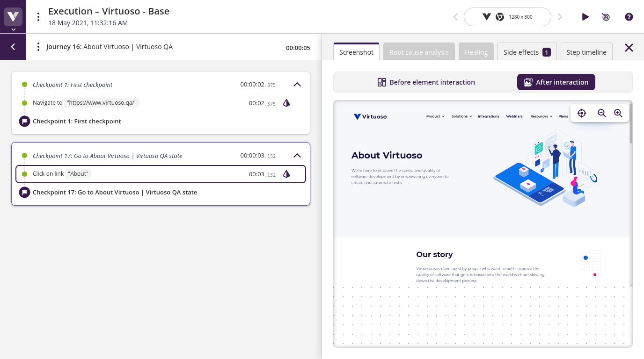Collapse Checkpoint 1: First checkpoint

pyautogui.click(x=297, y=85)
